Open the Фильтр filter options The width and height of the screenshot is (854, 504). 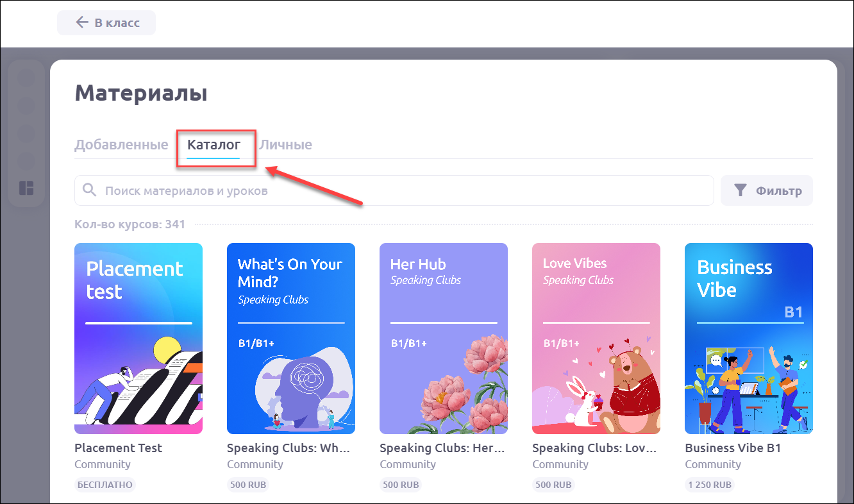click(767, 190)
